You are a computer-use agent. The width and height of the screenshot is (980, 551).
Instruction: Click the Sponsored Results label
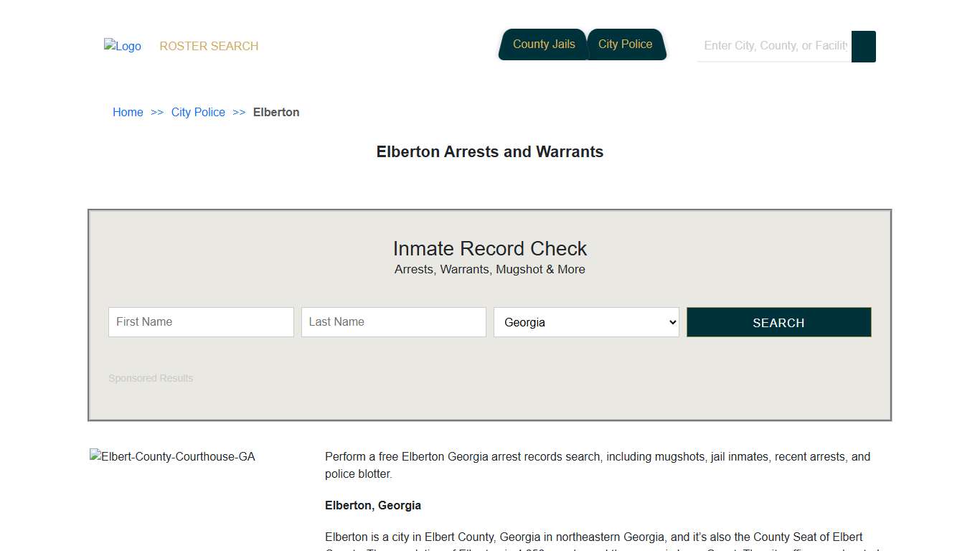151,378
